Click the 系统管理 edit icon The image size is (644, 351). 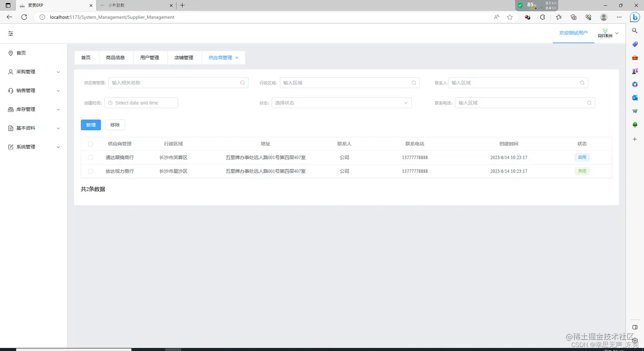coord(11,147)
